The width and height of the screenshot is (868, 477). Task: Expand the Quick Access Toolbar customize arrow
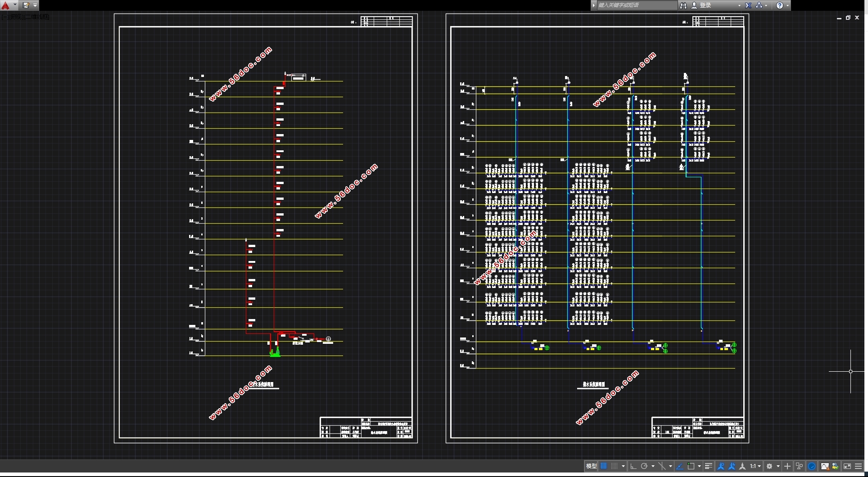pyautogui.click(x=35, y=5)
